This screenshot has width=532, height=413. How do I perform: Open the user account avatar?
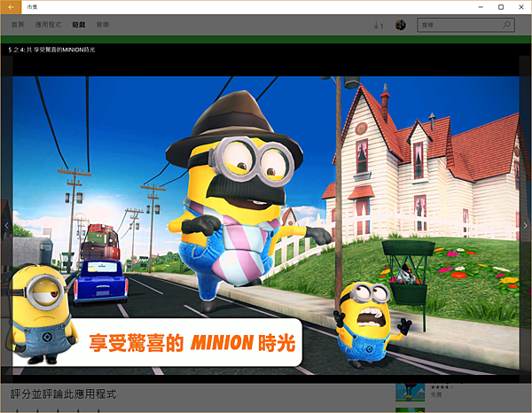pyautogui.click(x=401, y=25)
